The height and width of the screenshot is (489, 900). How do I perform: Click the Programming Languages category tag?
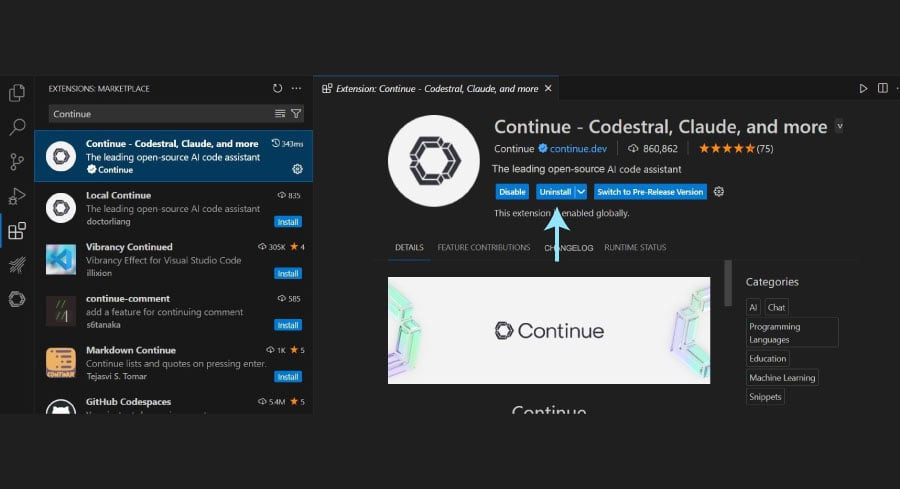point(792,333)
